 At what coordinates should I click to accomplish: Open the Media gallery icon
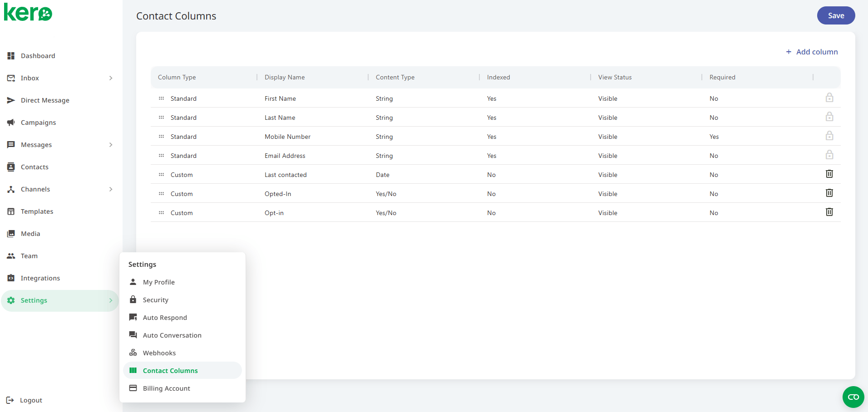[11, 234]
